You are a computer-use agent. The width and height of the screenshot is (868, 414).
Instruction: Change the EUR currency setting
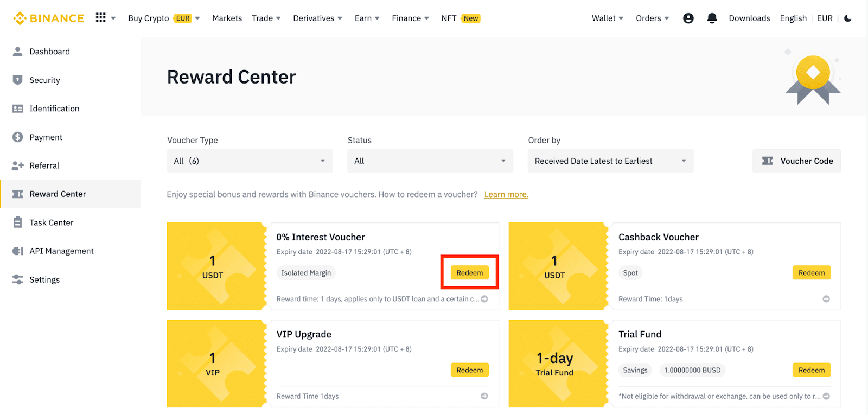(x=825, y=18)
